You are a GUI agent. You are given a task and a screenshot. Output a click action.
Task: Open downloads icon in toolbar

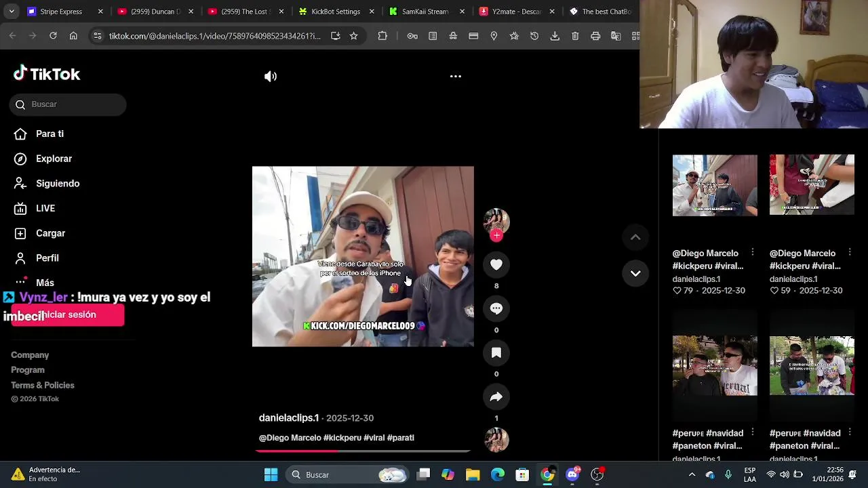coord(555,36)
